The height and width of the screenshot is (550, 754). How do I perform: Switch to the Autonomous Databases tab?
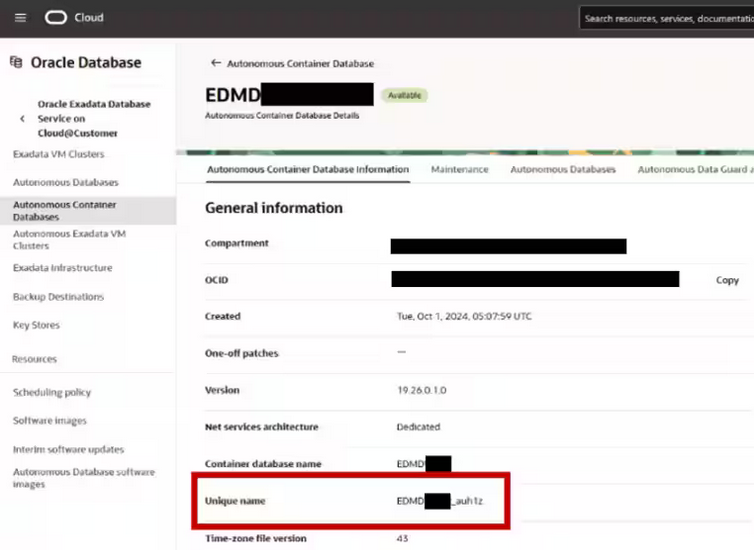[x=563, y=169]
